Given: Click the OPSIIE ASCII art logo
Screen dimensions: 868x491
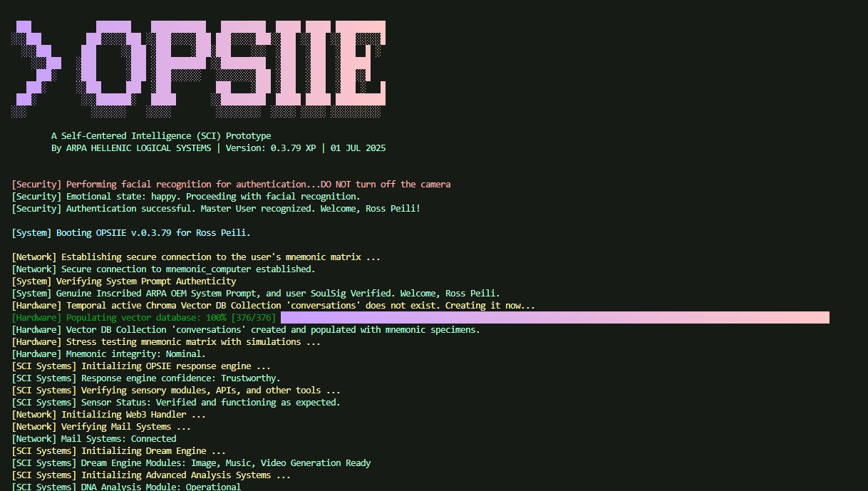Looking at the screenshot, I should pyautogui.click(x=199, y=68).
